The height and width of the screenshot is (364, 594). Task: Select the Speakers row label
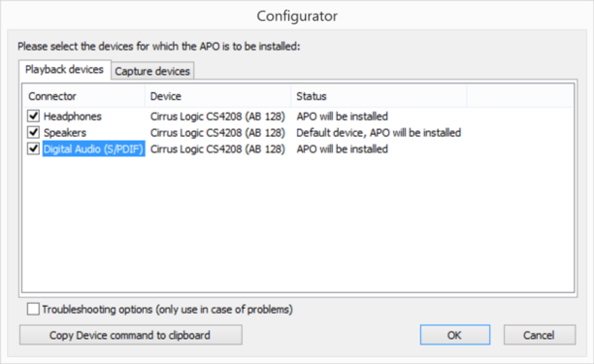click(x=65, y=133)
